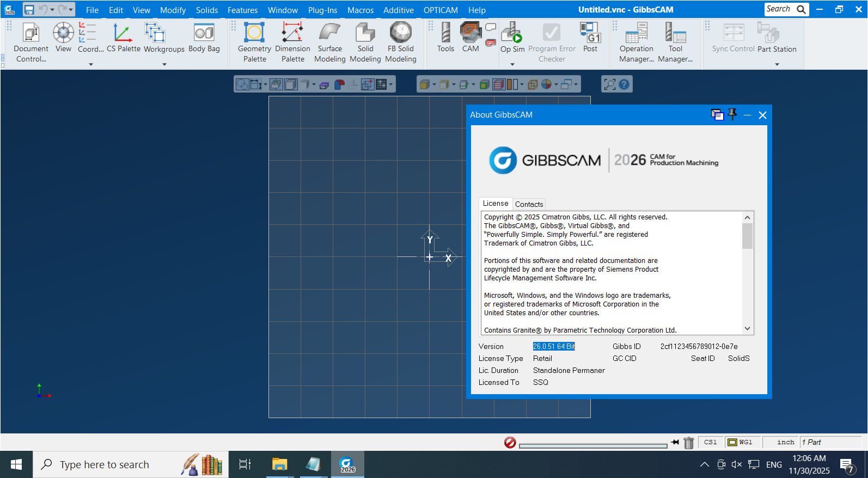Open the OPTICAM menu
This screenshot has width=868, height=478.
coord(441,10)
